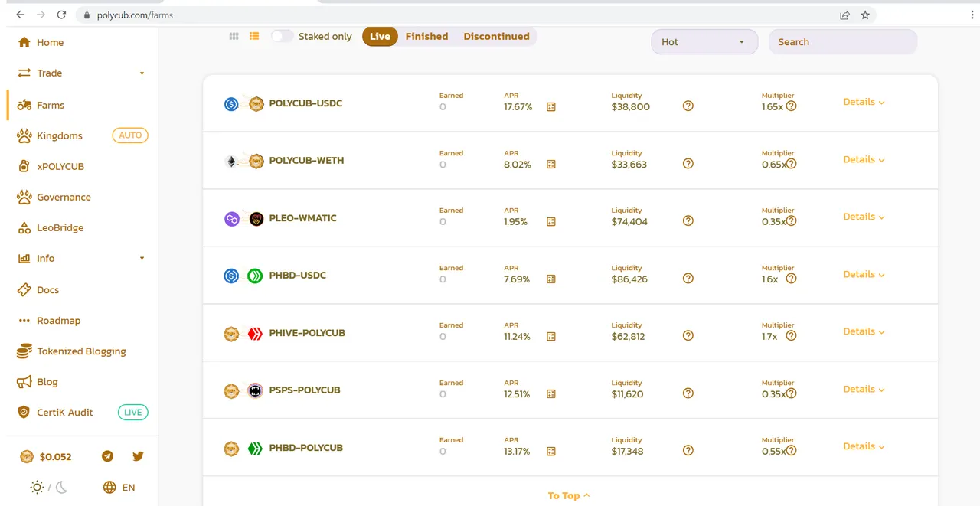980x506 pixels.
Task: Expand Details for PHBD-POLYCUB farm
Action: (x=864, y=446)
